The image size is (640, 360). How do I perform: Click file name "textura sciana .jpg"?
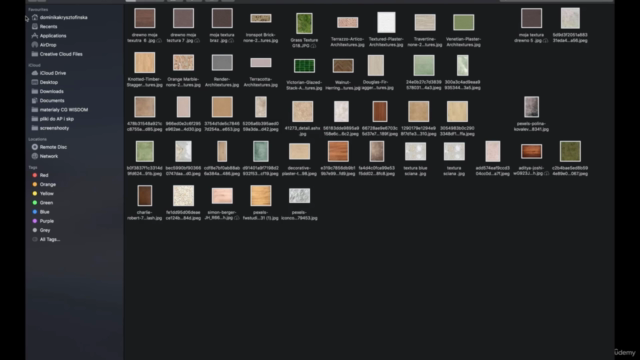pyautogui.click(x=454, y=171)
